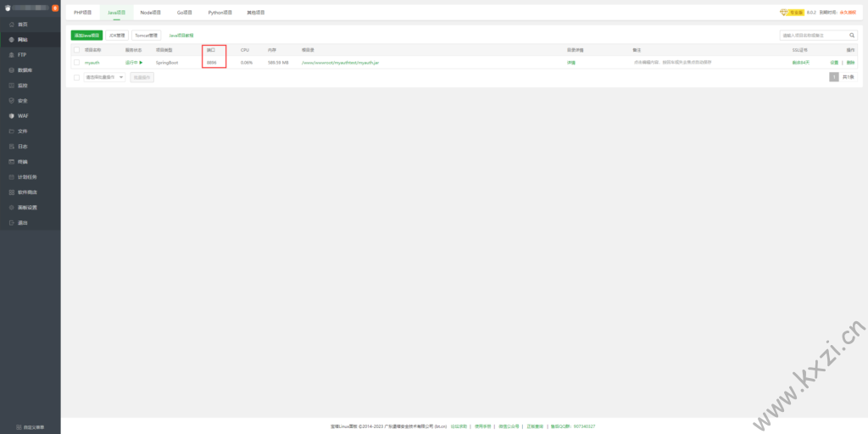Click the 项目名称 column header
Screen dimensions: 868x434
tap(93, 50)
